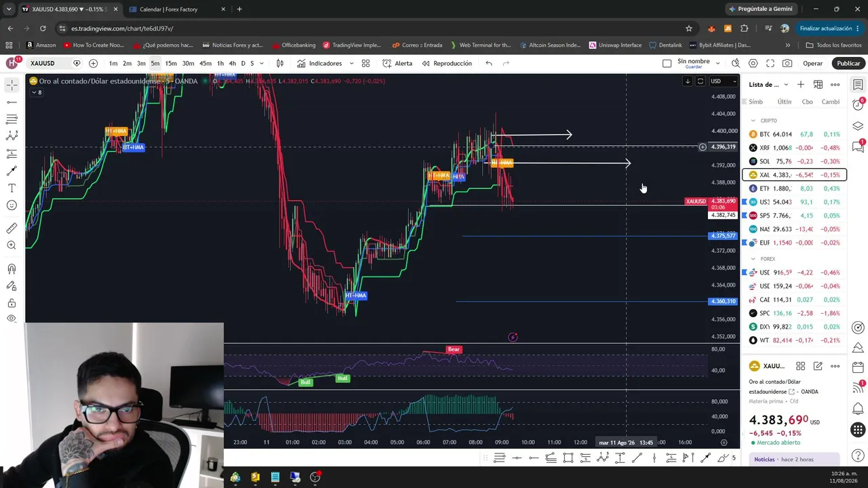This screenshot has width=868, height=488.
Task: Select the ruler Measure tool
Action: 12,228
